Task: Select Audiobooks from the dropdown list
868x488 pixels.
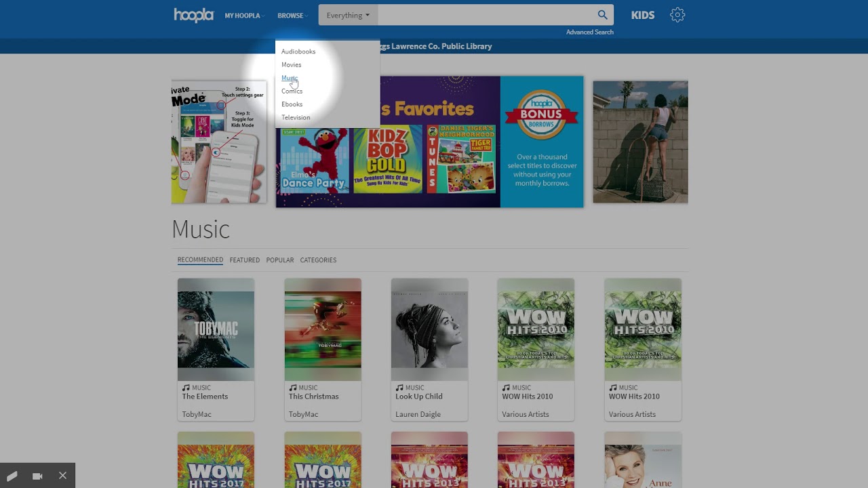Action: click(x=298, y=52)
